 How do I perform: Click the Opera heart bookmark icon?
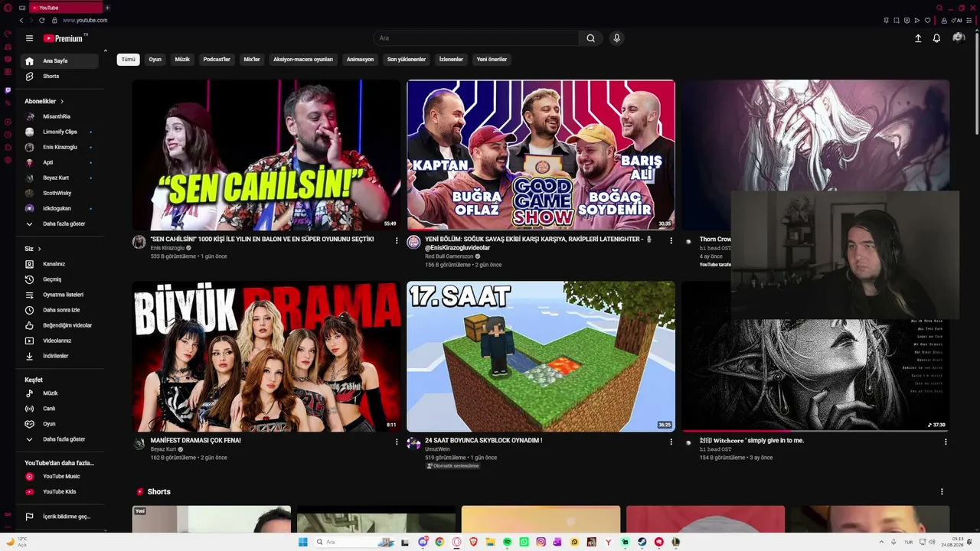point(927,21)
